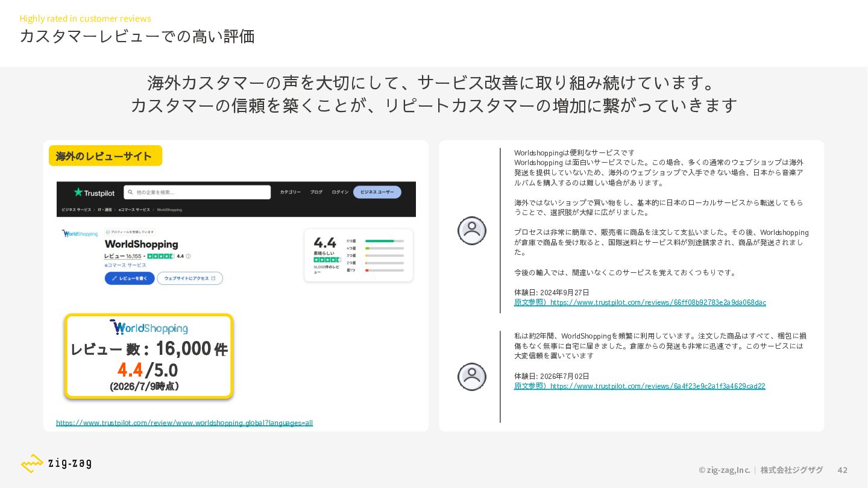Open the worldshopping.global Trustpilot review URL
This screenshot has width=868, height=488.
184,422
